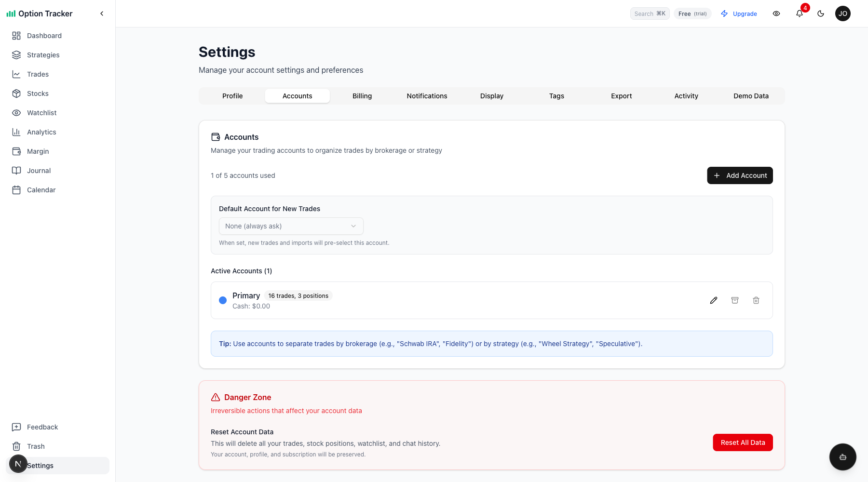Click the Upgrade link
This screenshot has height=482, width=868.
[x=739, y=13]
